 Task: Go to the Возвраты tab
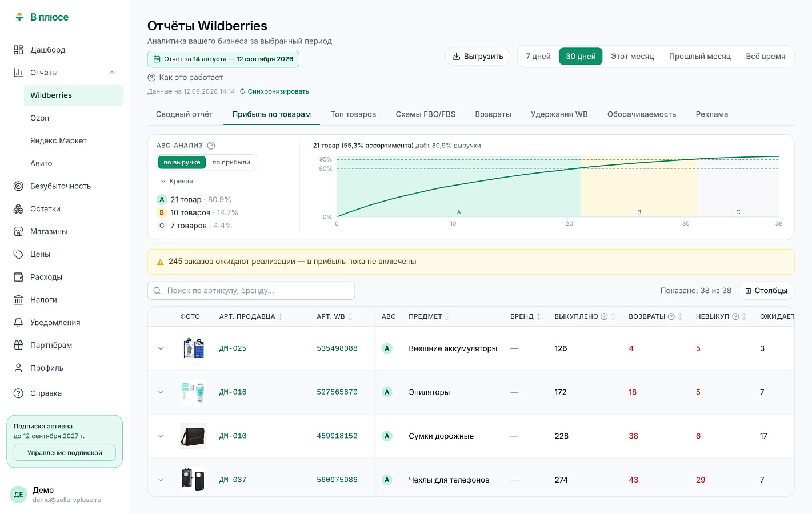coord(493,114)
